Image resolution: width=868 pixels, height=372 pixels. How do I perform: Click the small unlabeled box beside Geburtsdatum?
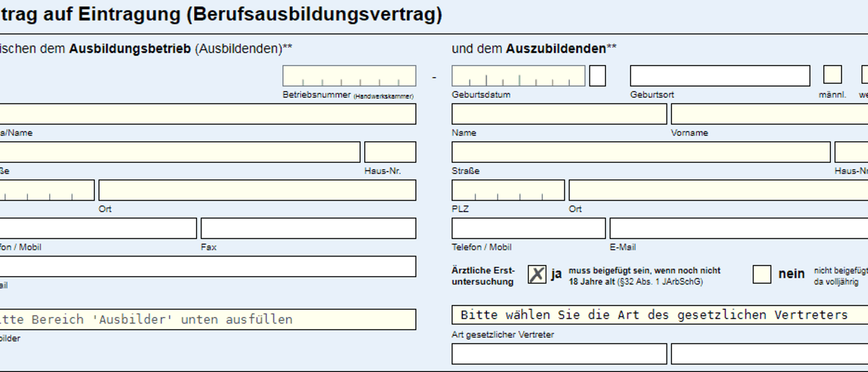[x=597, y=76]
